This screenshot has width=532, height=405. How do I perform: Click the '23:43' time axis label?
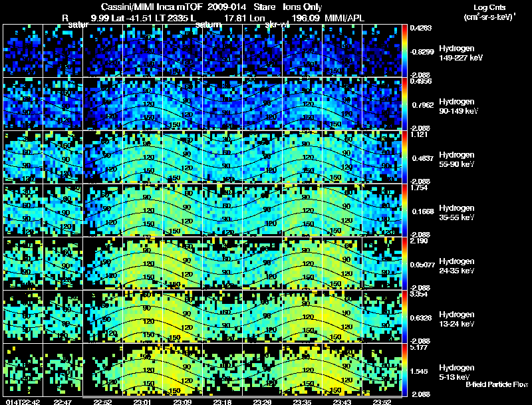tap(342, 402)
